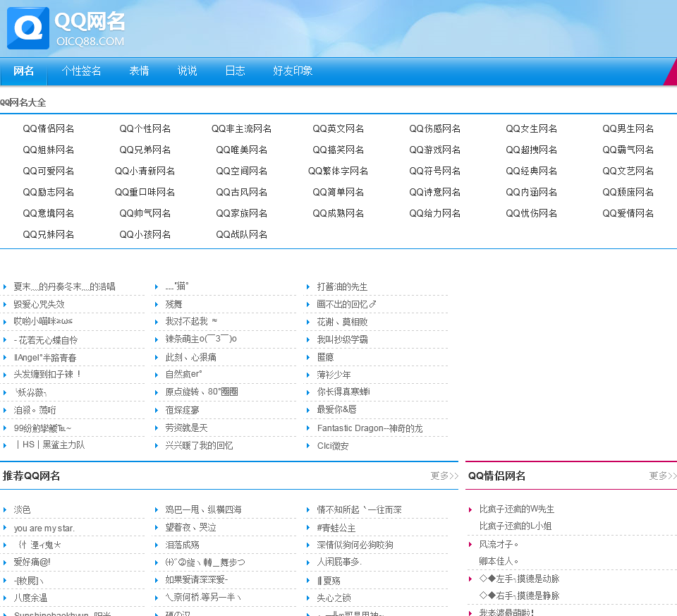
Task: Click name 头发缠到扣子辣！
Action: (48, 374)
